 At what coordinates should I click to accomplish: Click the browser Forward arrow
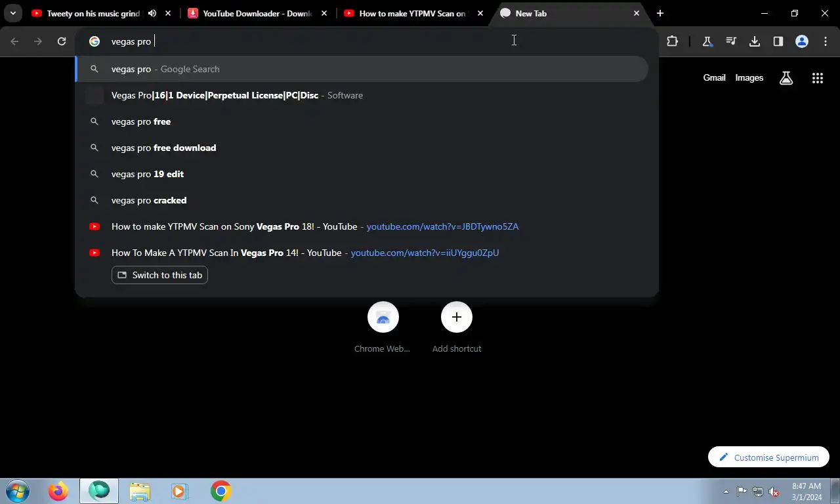pyautogui.click(x=38, y=41)
